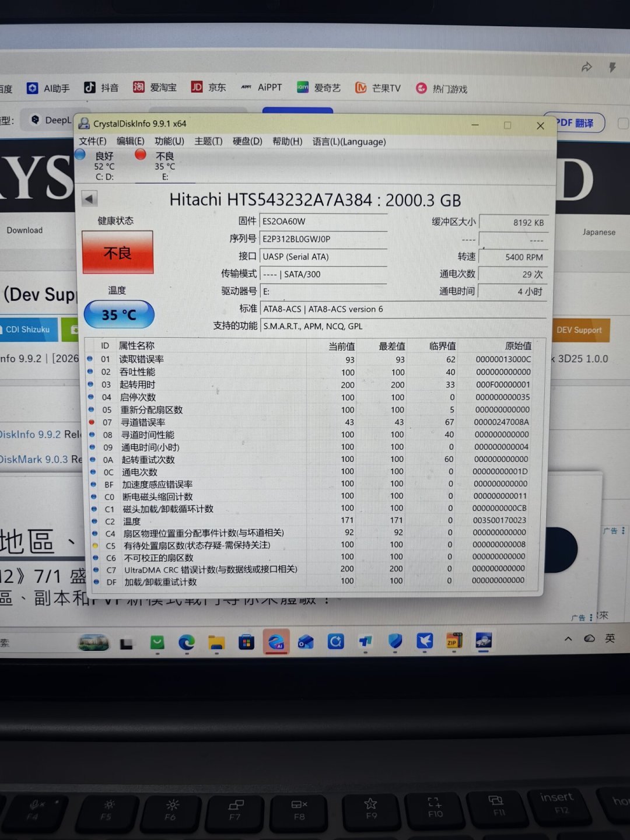Click the transfer mode field SATA/300
630x840 pixels.
point(324,274)
